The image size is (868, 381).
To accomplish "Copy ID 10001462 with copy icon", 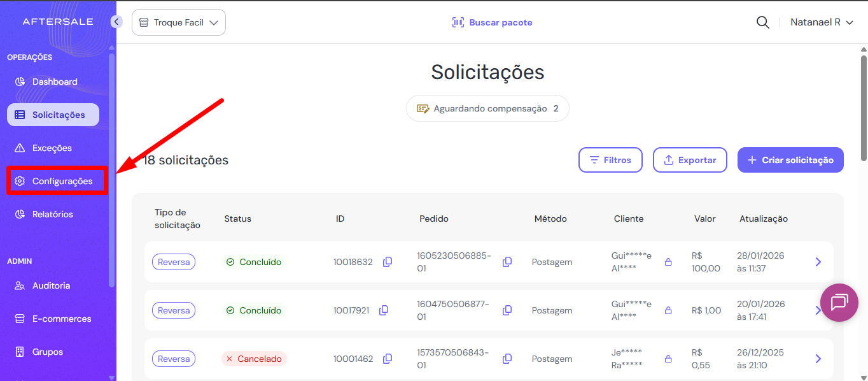I will [388, 359].
